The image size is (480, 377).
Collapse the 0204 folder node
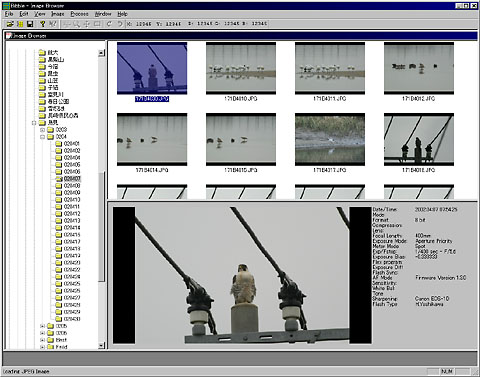pyautogui.click(x=42, y=137)
